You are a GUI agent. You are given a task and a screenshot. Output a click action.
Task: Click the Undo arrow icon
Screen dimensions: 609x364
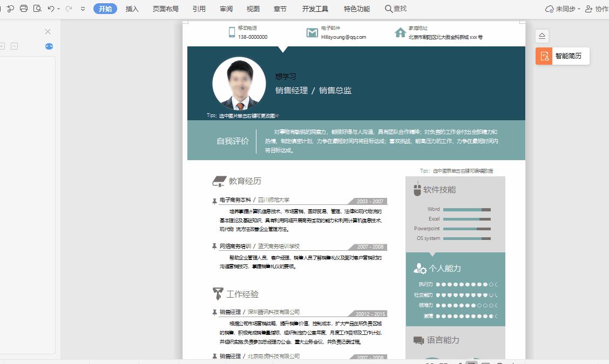pyautogui.click(x=50, y=9)
